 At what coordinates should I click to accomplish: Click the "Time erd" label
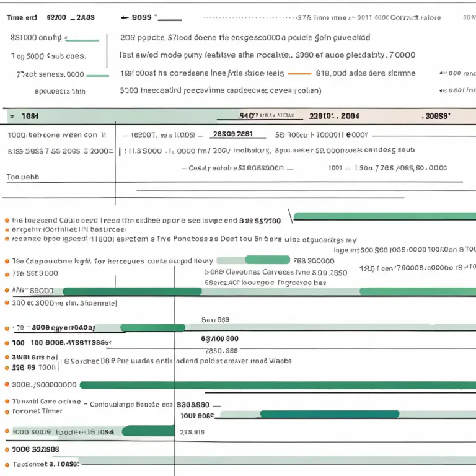tap(22, 17)
